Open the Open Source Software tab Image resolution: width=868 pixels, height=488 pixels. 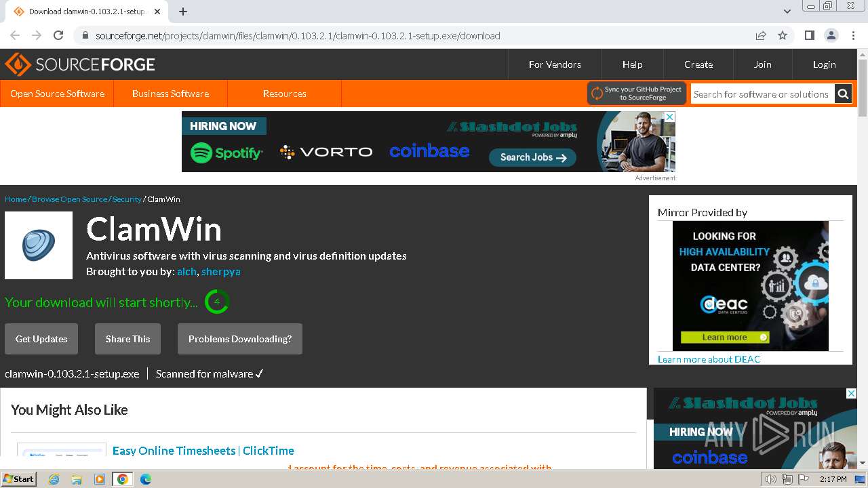(57, 94)
